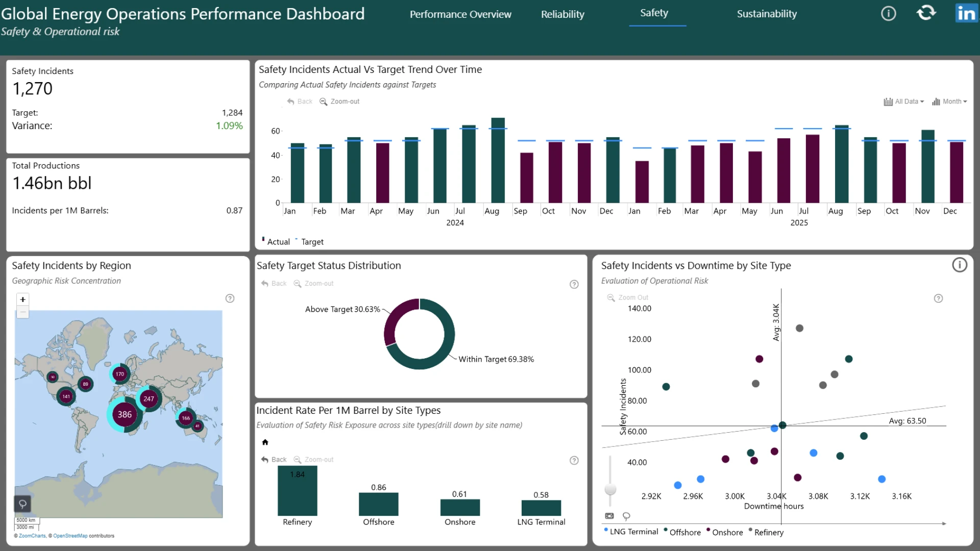Click the home icon in Incident Rate chart
980x551 pixels.
(x=265, y=442)
